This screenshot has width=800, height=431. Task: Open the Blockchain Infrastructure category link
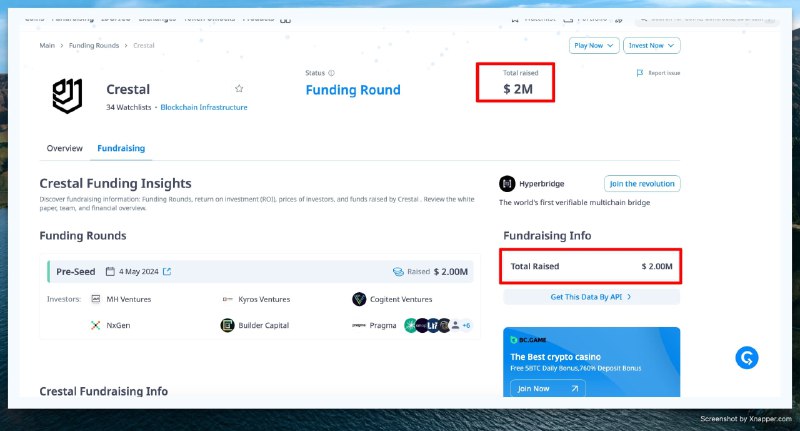204,107
